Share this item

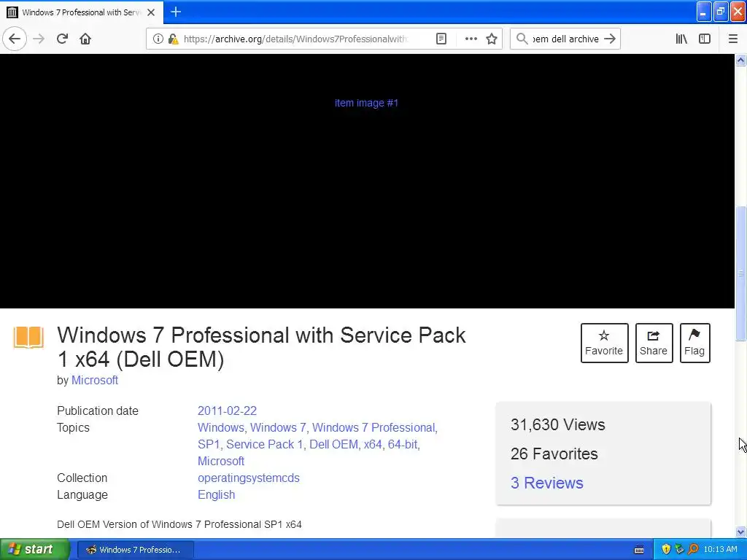[654, 343]
